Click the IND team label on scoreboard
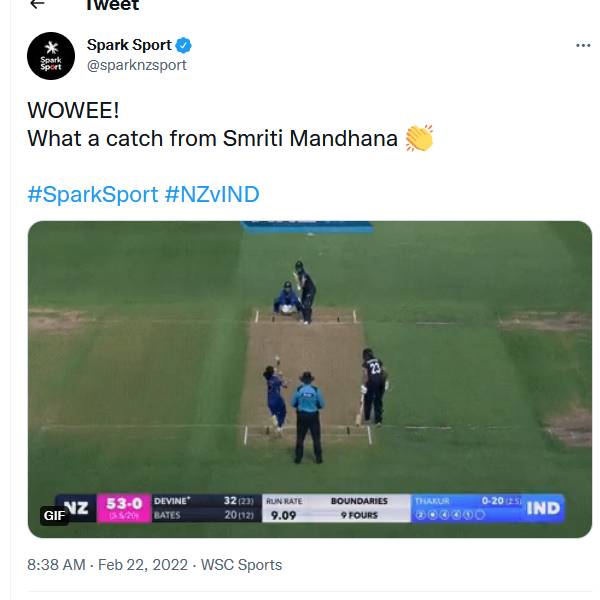Image resolution: width=600 pixels, height=600 pixels. point(543,508)
